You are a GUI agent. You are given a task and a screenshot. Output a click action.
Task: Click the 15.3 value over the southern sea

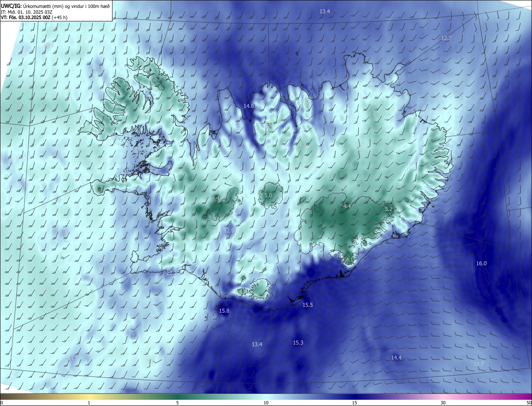point(298,343)
